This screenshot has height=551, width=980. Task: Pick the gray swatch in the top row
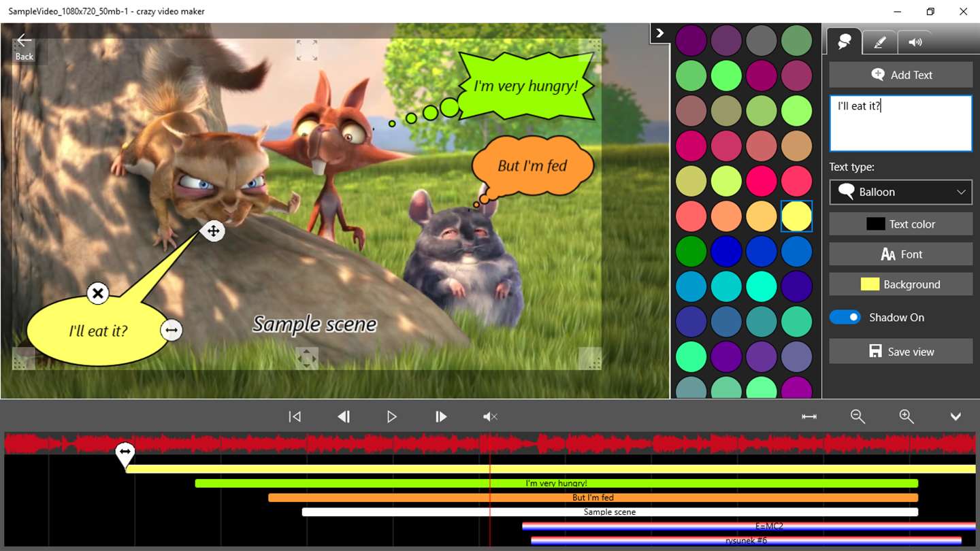tap(762, 40)
